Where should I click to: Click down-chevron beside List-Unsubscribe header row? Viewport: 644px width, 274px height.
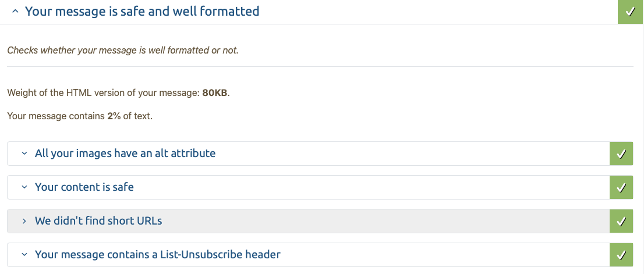(24, 255)
